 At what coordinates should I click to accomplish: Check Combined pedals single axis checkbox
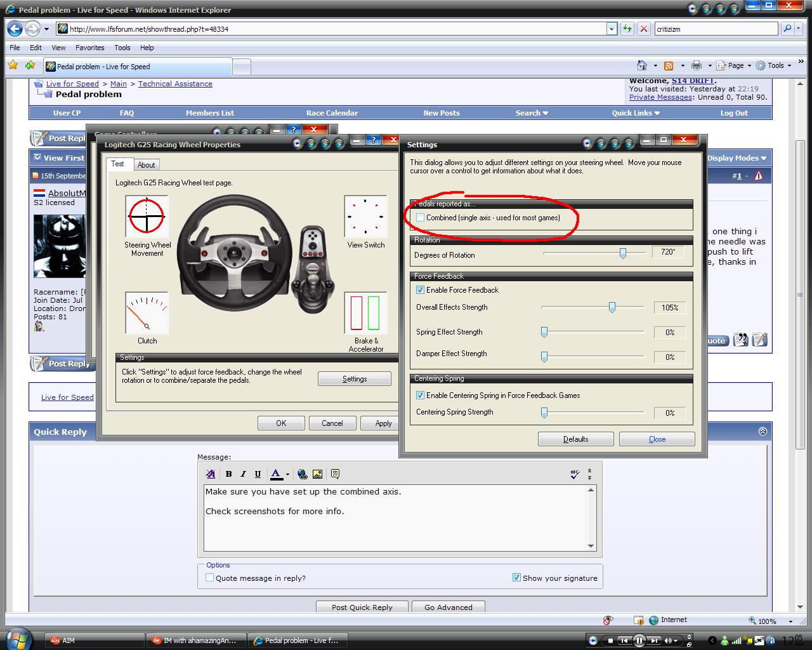click(420, 218)
